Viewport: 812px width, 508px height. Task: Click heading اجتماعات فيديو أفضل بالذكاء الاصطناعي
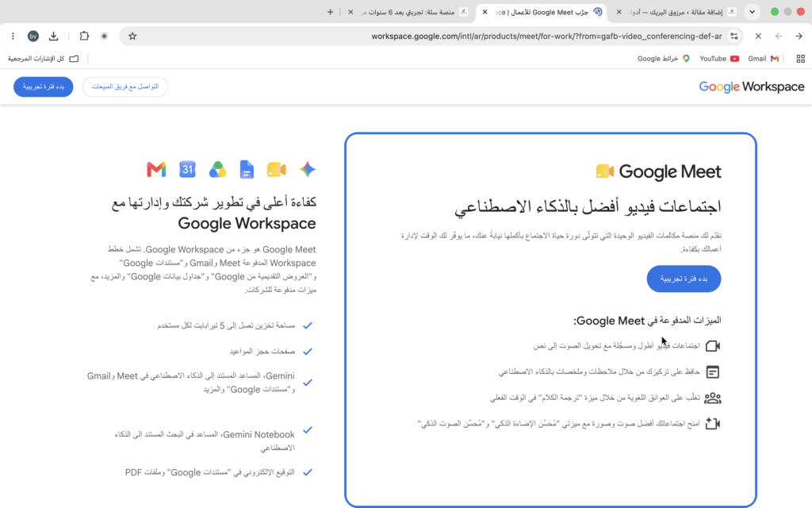(x=588, y=207)
